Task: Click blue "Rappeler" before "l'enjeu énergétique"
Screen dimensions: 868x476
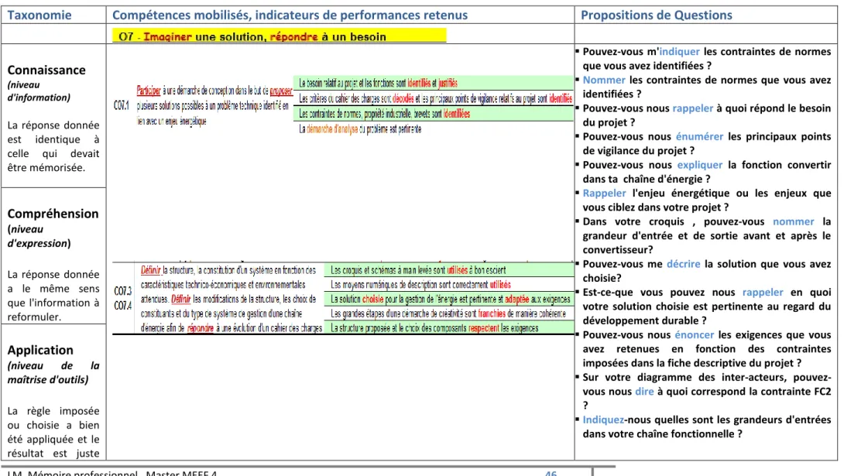Action: coord(604,193)
